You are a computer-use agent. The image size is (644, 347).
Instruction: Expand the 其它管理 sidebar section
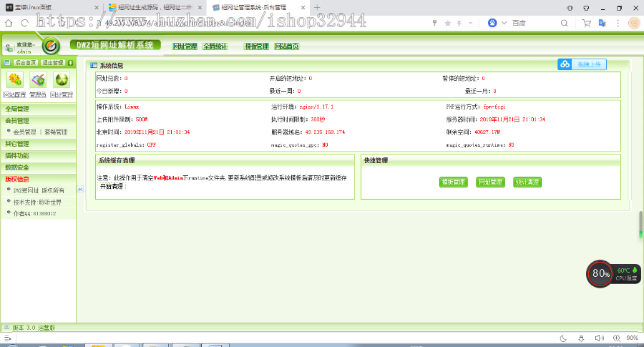38,144
